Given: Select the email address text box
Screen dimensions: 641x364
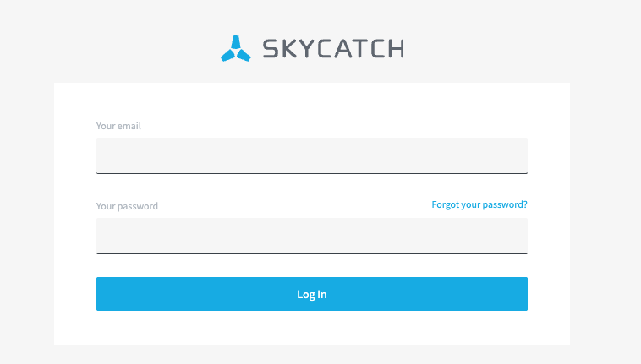Looking at the screenshot, I should click(311, 155).
